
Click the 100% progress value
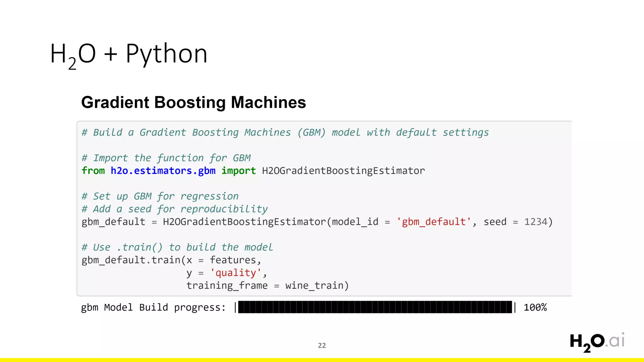click(x=535, y=307)
